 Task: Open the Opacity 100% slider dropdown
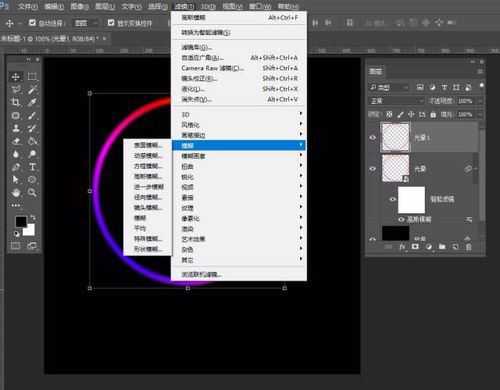pos(480,101)
